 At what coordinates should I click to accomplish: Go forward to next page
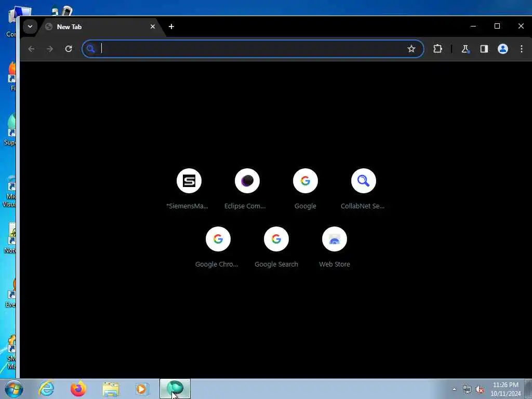click(50, 49)
